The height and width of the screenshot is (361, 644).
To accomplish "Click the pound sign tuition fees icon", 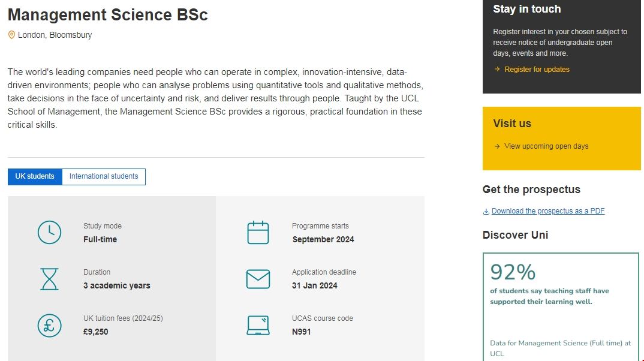I will [49, 325].
